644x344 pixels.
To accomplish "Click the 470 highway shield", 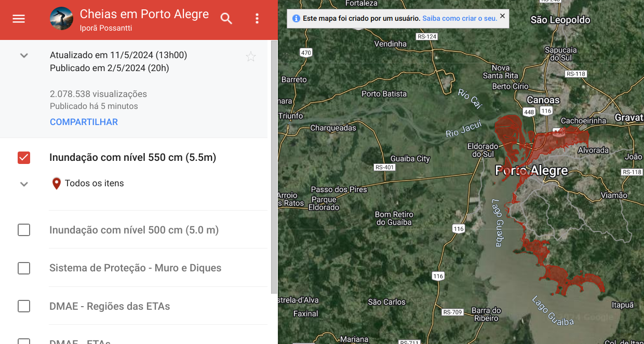I will (306, 52).
